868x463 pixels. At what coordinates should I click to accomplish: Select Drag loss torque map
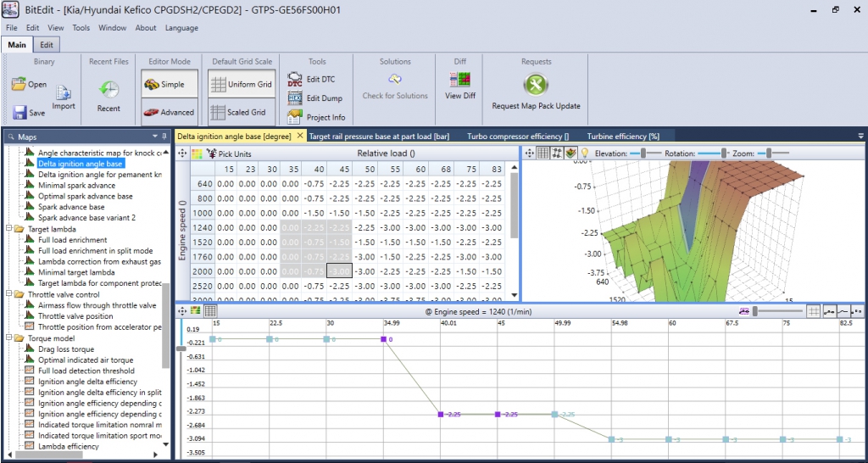point(66,349)
